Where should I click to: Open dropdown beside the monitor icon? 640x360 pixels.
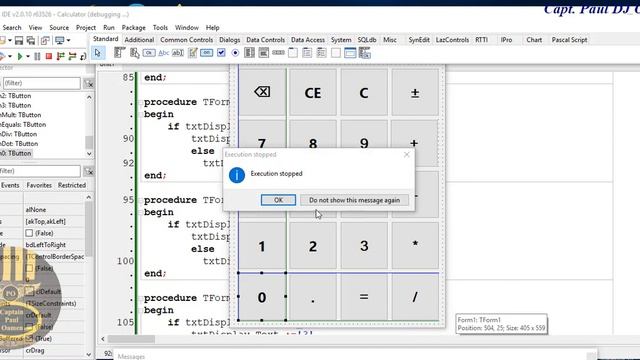click(68, 40)
